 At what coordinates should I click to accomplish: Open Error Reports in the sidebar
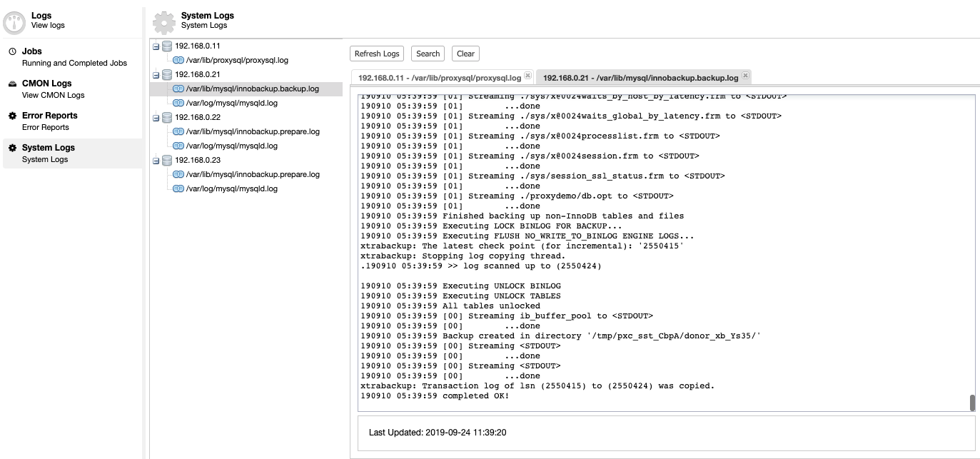73,121
